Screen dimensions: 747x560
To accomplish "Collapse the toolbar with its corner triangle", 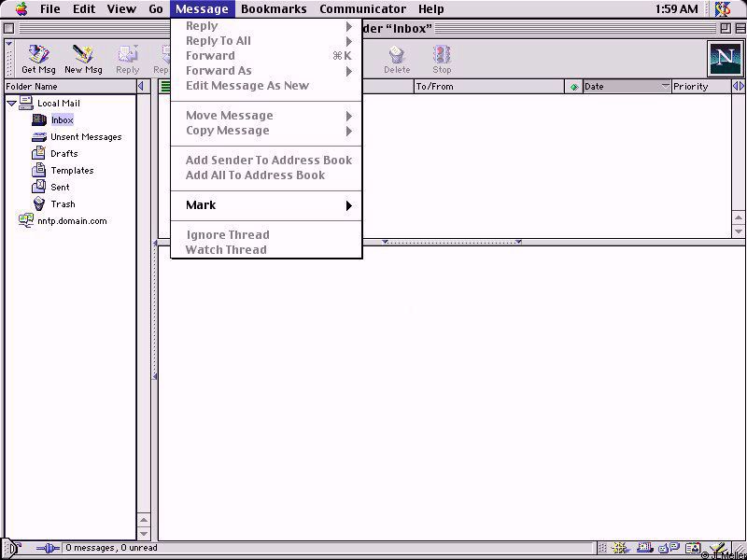I will coord(8,44).
